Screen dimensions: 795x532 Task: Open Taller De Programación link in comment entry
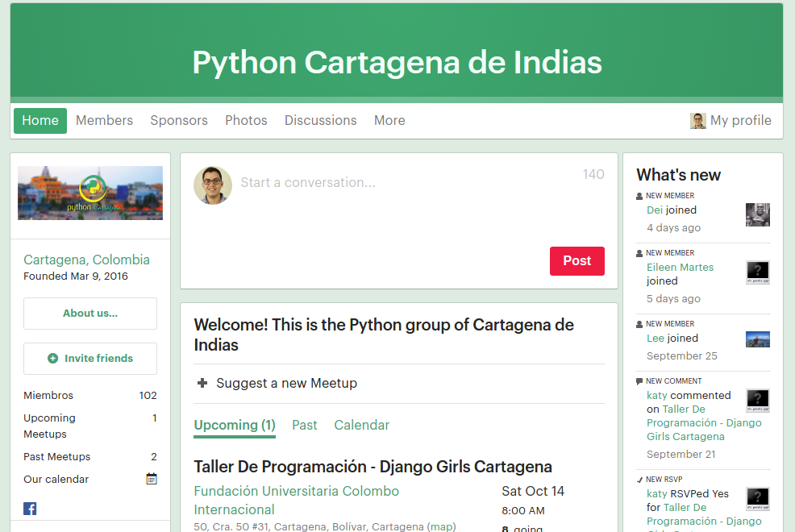704,423
